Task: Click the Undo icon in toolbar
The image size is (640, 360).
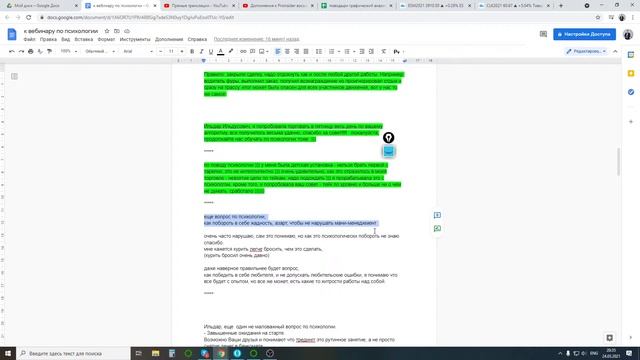Action: point(12,51)
